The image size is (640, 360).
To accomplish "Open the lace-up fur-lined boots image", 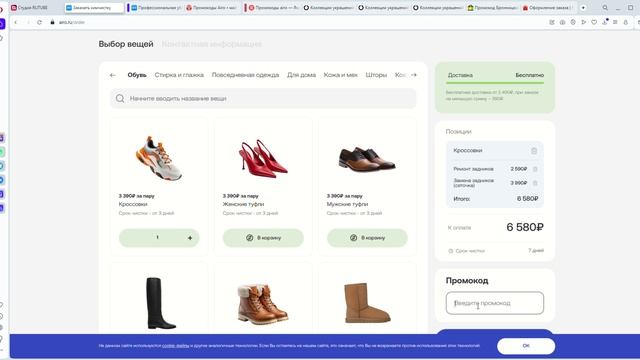I will [x=263, y=304].
